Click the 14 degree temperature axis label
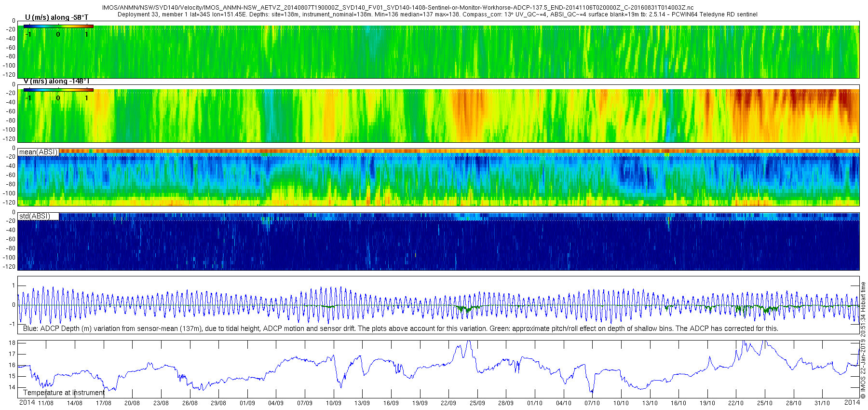This screenshot has width=868, height=410. [12, 387]
